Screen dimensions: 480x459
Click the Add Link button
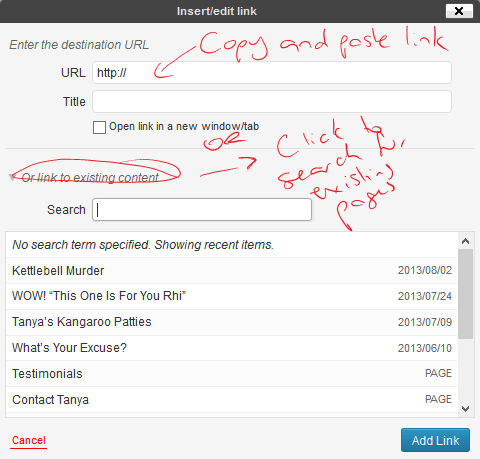click(x=435, y=440)
